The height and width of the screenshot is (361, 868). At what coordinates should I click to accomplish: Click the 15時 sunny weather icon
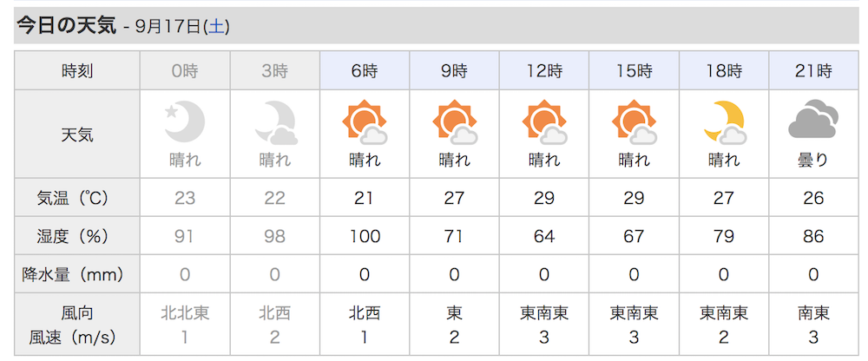634,122
